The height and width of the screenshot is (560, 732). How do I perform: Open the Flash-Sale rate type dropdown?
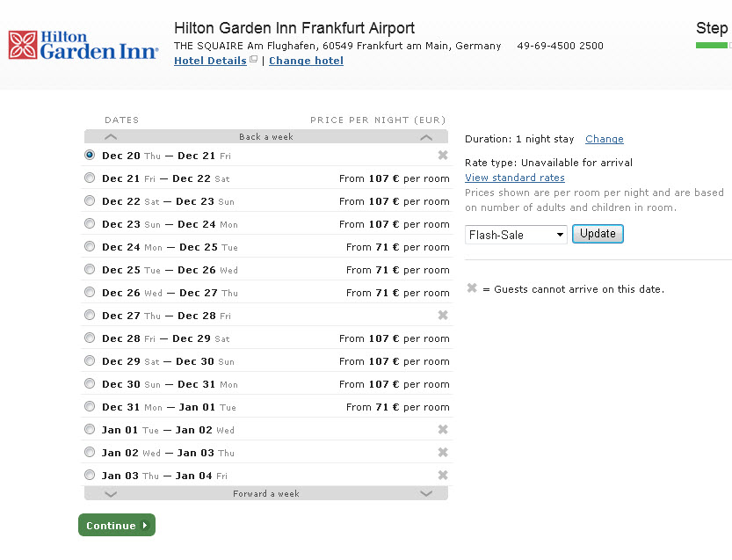coord(516,235)
